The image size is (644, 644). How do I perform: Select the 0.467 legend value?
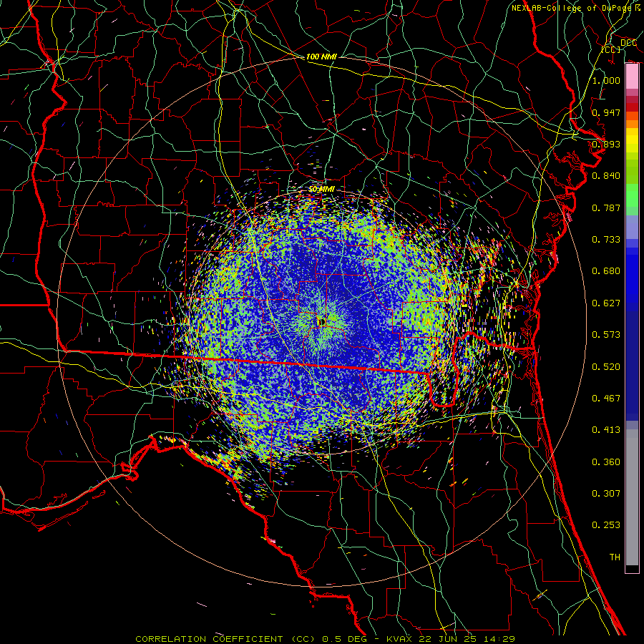coord(606,399)
